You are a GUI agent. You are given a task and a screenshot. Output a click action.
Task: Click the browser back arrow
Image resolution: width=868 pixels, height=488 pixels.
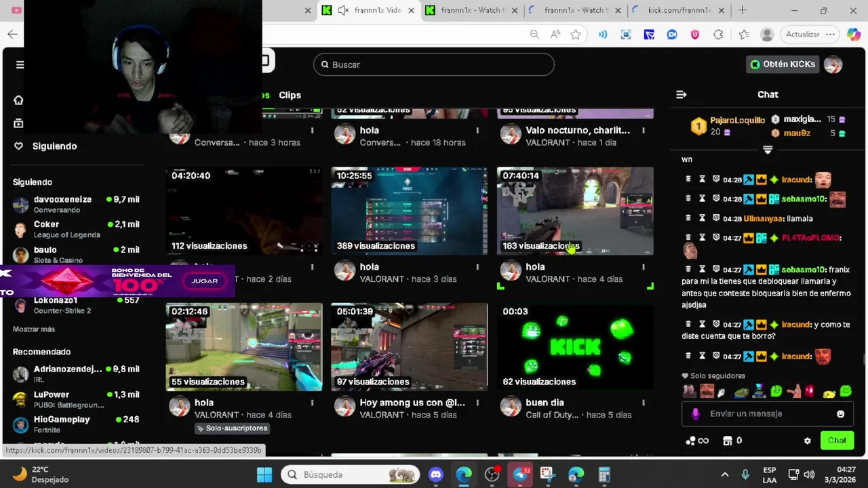pyautogui.click(x=12, y=35)
